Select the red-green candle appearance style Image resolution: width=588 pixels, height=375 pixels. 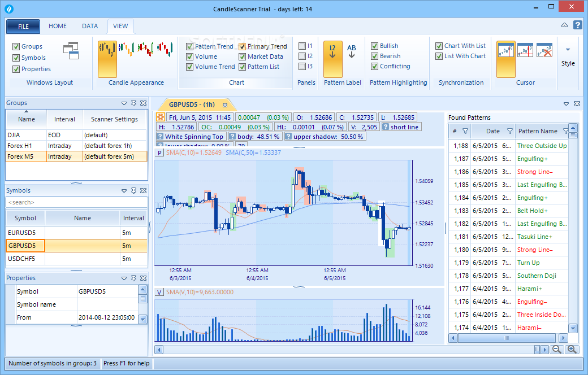pyautogui.click(x=145, y=49)
